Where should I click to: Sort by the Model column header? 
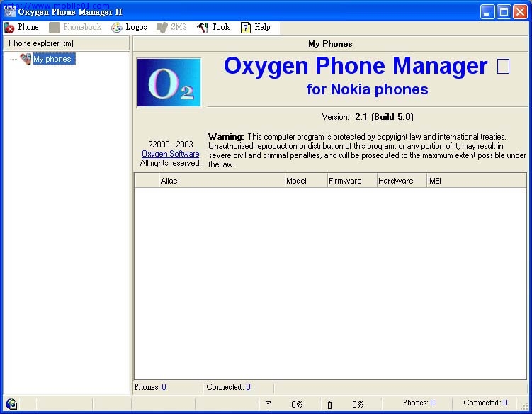click(306, 181)
